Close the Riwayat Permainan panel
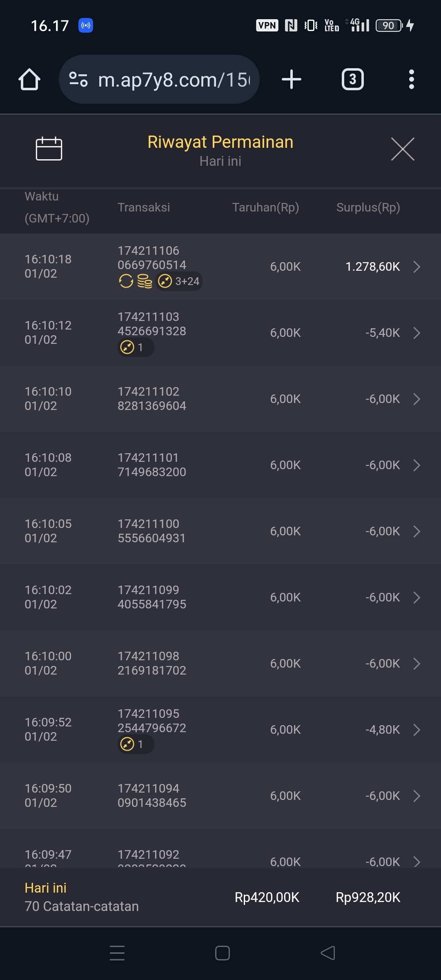 (403, 149)
